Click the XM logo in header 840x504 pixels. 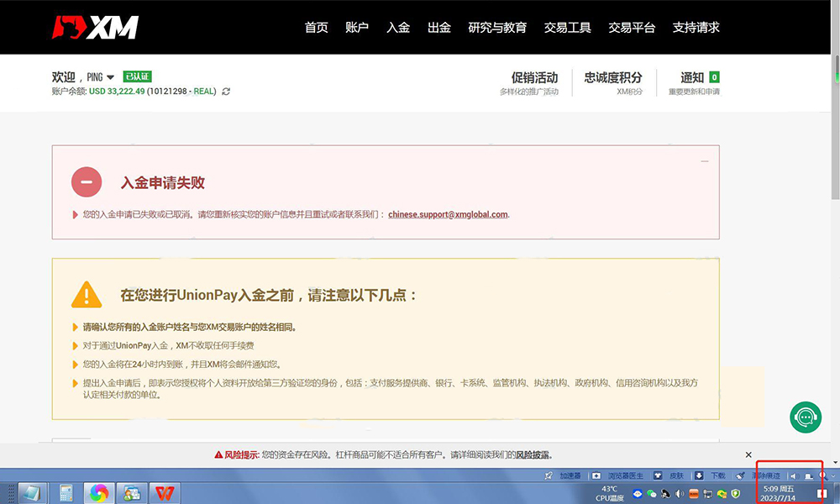tap(95, 27)
